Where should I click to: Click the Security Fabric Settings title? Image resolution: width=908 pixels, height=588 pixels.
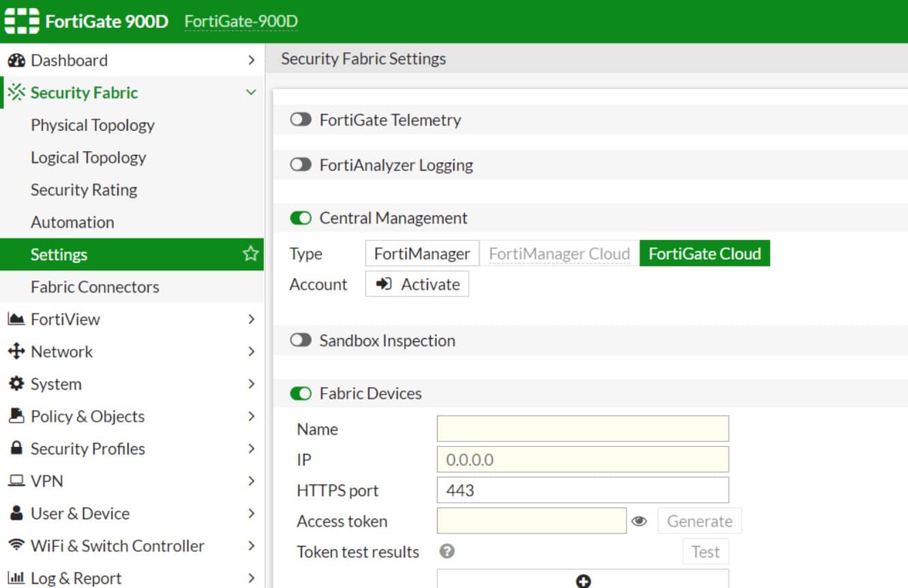pyautogui.click(x=363, y=59)
